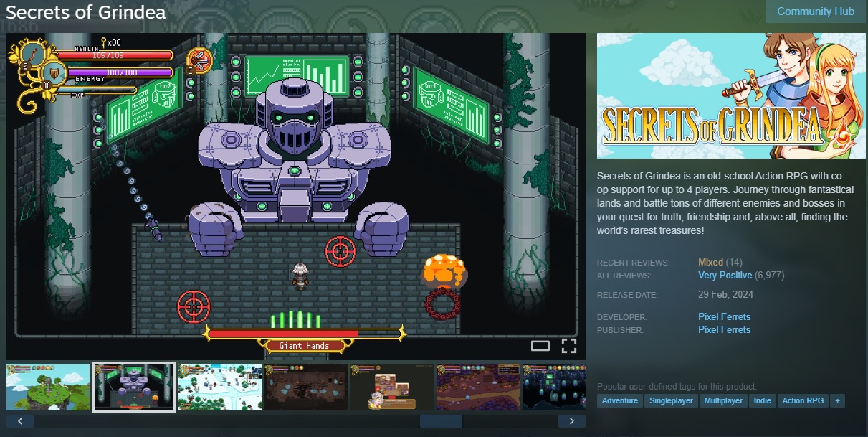Click the release date 29 Feb, 2024

725,294
